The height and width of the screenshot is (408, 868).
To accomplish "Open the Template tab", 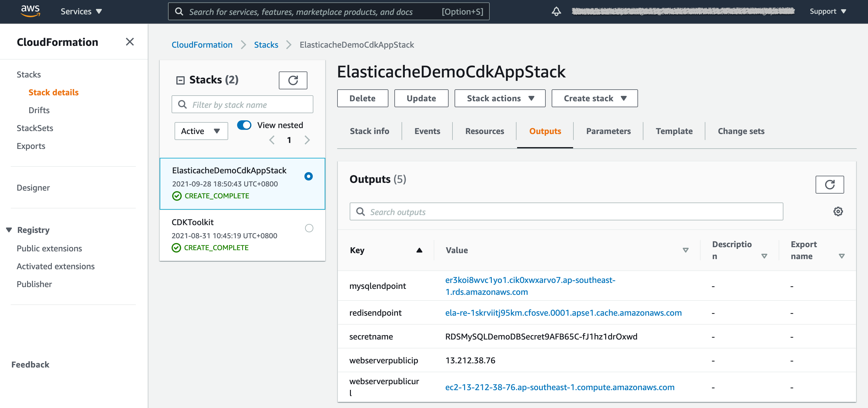I will (x=674, y=131).
